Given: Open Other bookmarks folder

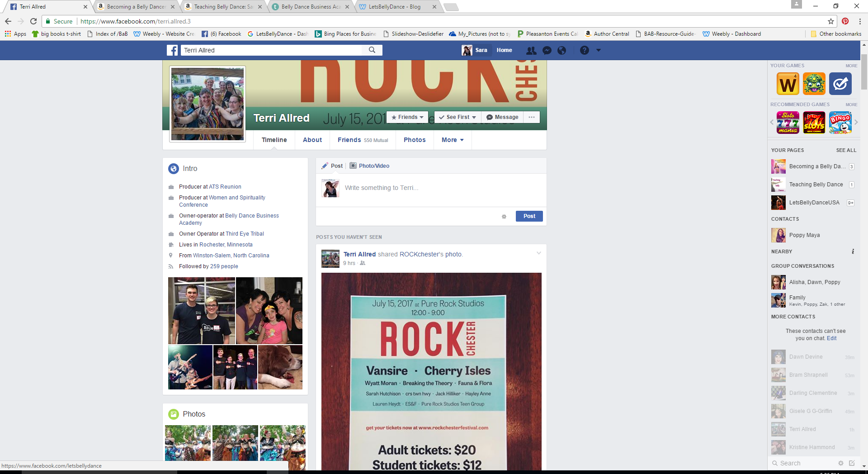Looking at the screenshot, I should tap(835, 34).
